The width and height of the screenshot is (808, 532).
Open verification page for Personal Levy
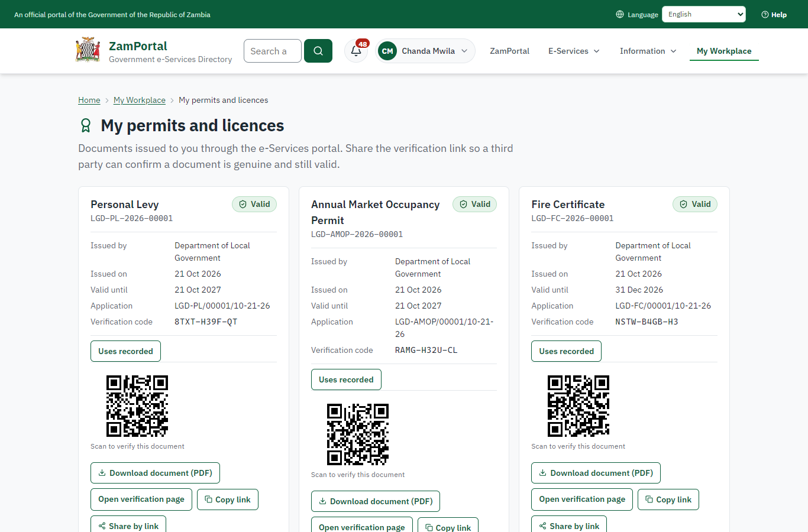click(141, 499)
